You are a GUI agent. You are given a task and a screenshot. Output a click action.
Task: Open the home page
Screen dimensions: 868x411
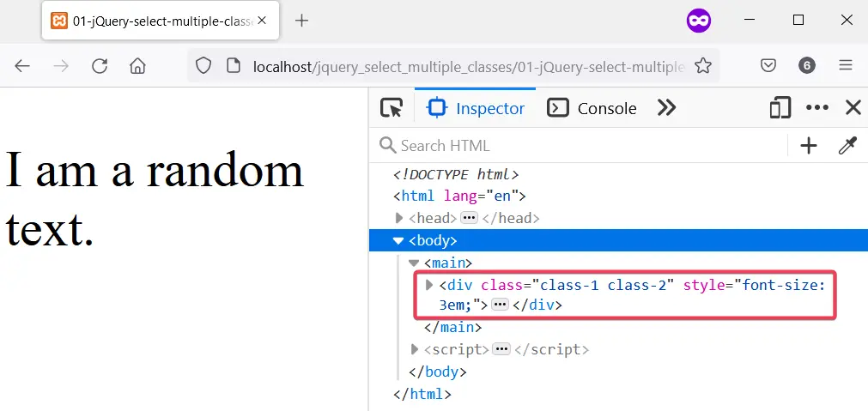137,66
